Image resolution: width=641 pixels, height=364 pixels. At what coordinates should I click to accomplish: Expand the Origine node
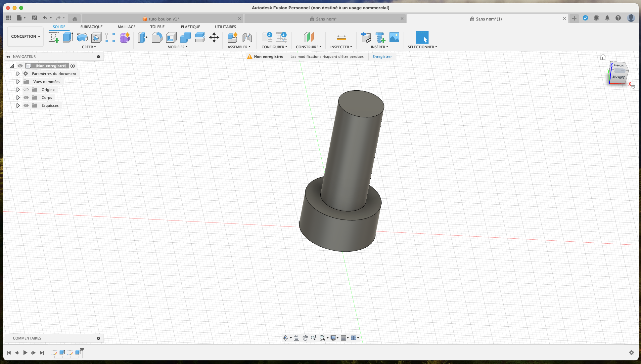click(x=18, y=90)
